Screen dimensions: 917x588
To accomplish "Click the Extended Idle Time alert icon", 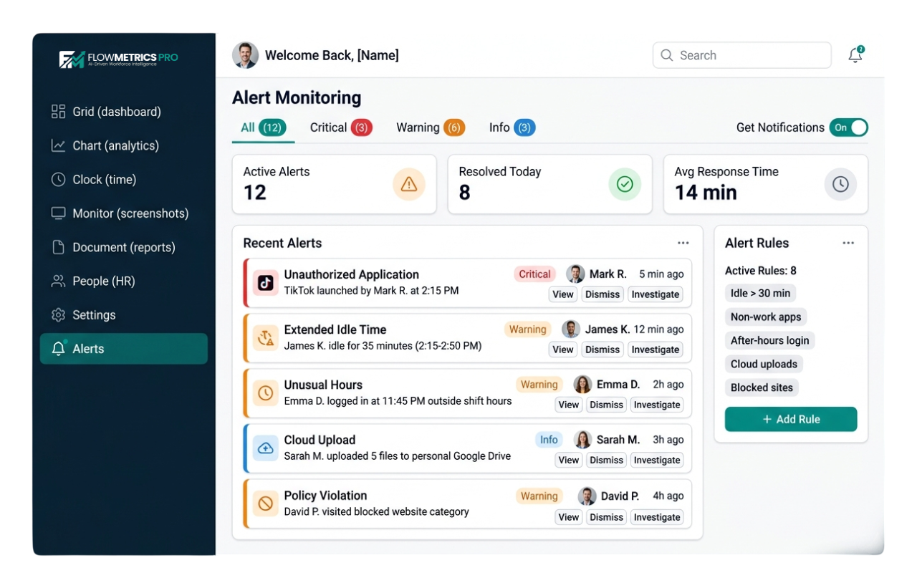I will coord(266,338).
